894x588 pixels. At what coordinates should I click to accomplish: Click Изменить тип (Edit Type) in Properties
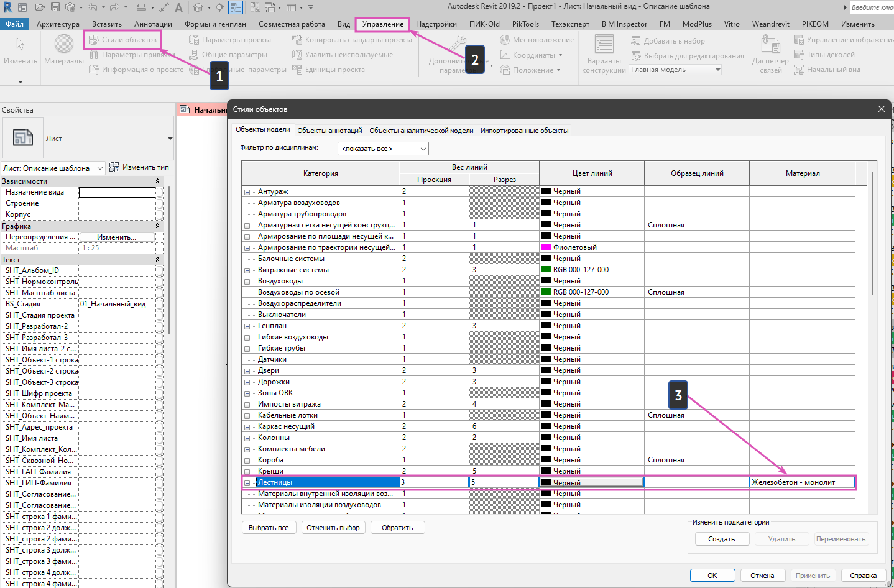coord(139,167)
